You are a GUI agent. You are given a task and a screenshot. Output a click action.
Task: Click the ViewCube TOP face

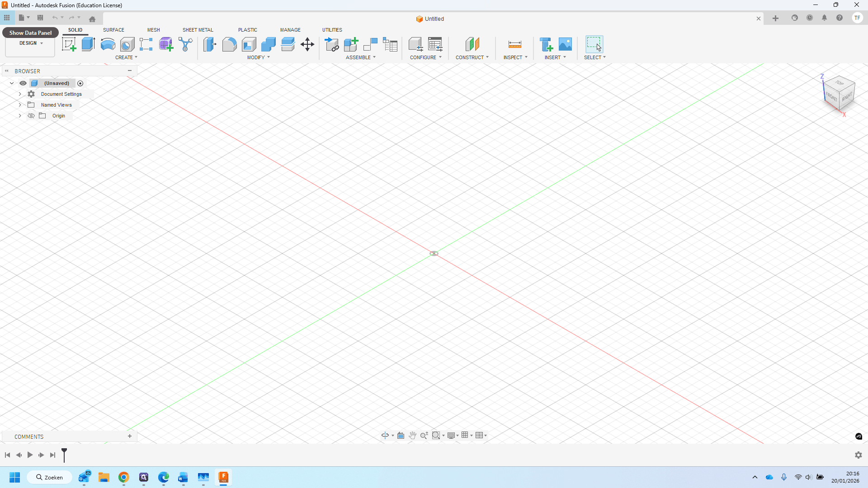click(840, 83)
